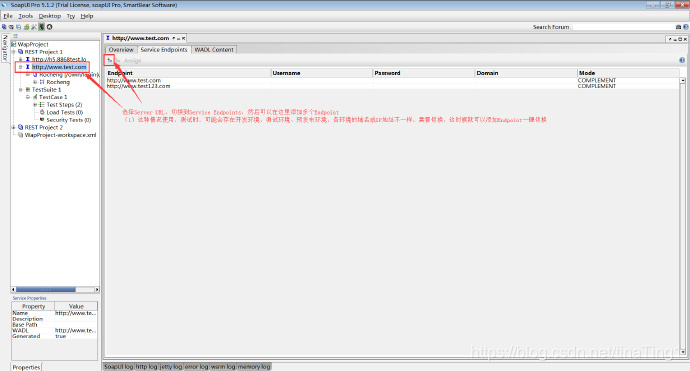Screen dimensions: 690x371
Task: Click the Username column header
Action: (x=322, y=73)
